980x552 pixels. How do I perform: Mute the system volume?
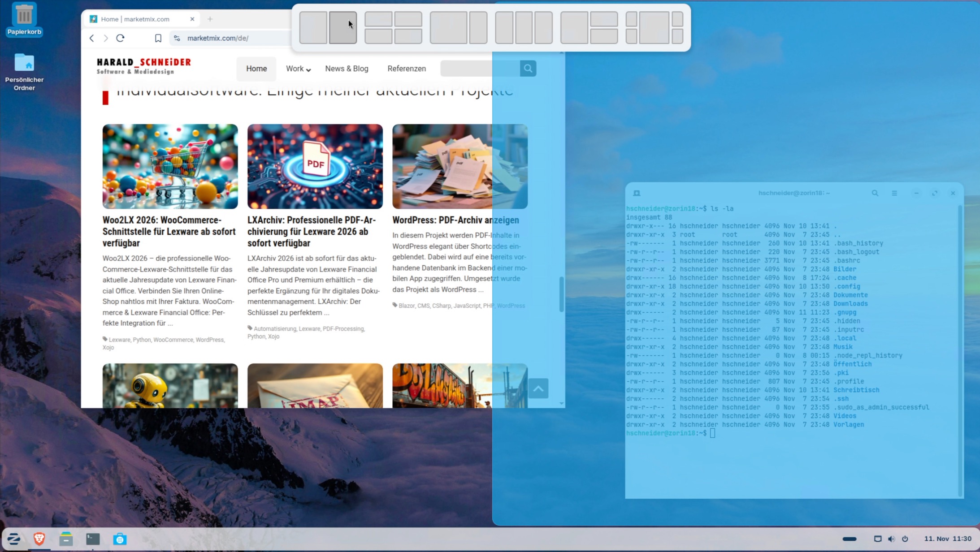click(x=892, y=539)
